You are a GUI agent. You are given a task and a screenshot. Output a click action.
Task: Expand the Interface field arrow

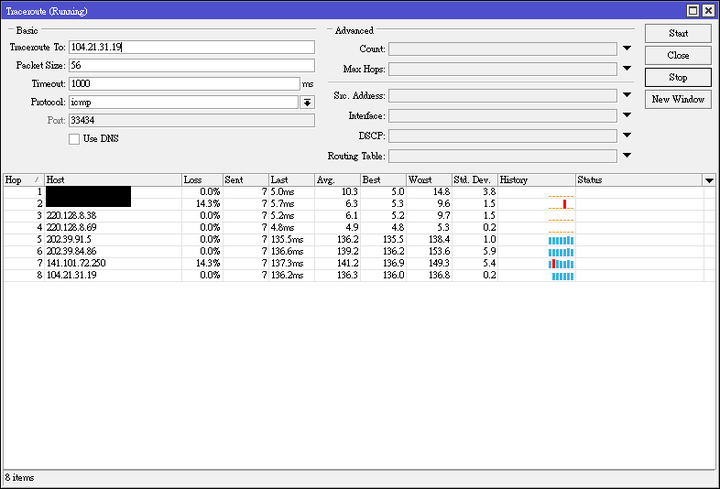tap(627, 115)
